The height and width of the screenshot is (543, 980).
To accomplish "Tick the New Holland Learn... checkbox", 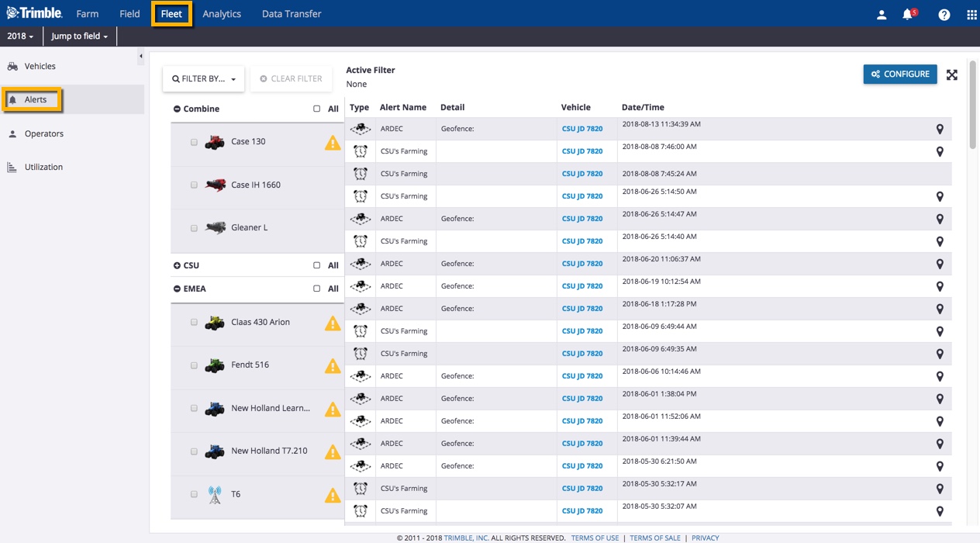I will pos(194,409).
